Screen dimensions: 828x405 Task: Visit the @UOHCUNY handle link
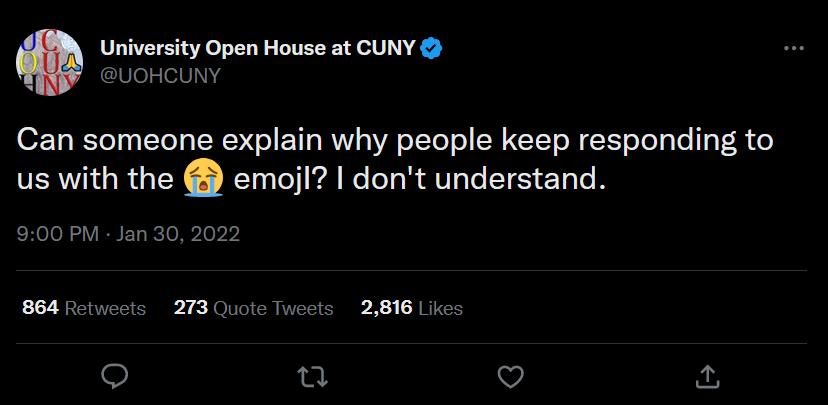[x=159, y=75]
